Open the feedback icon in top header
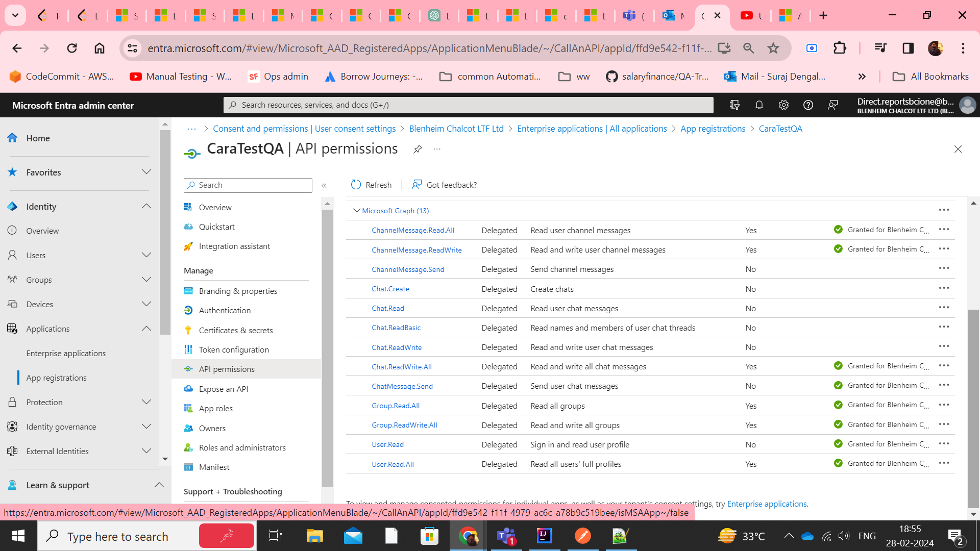 (832, 105)
